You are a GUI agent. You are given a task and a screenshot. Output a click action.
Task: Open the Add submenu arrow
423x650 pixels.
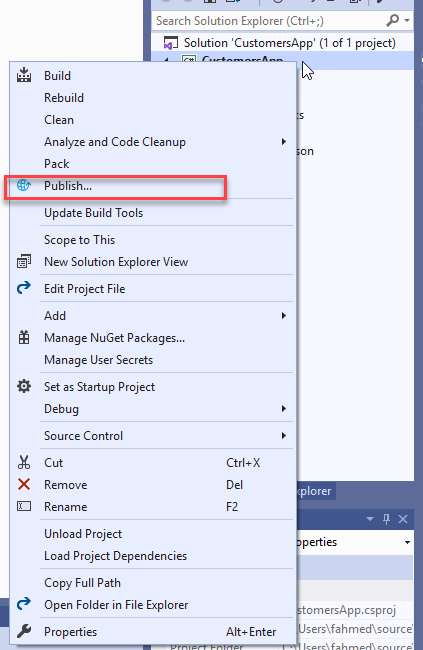pos(284,315)
